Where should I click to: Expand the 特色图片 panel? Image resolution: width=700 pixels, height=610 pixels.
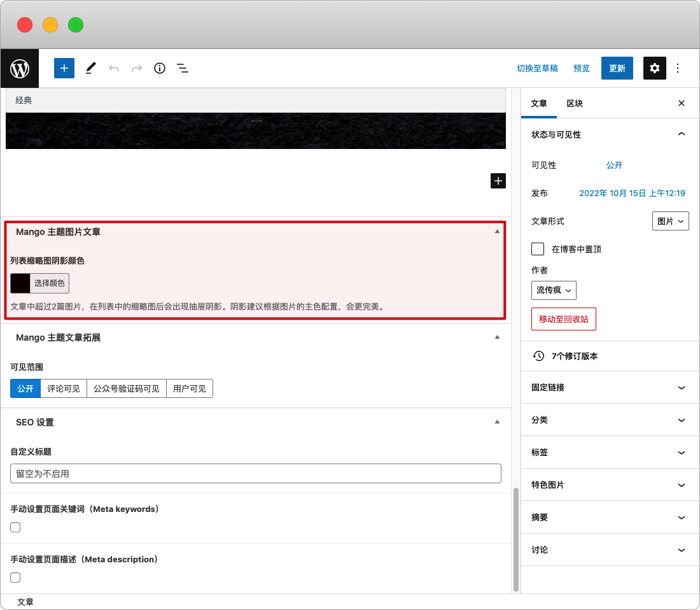pos(610,485)
